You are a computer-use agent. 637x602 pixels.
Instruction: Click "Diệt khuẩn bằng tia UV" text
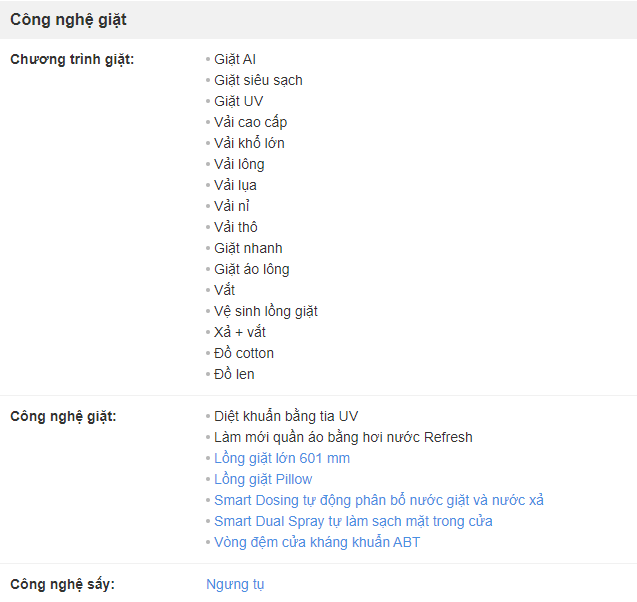(286, 416)
